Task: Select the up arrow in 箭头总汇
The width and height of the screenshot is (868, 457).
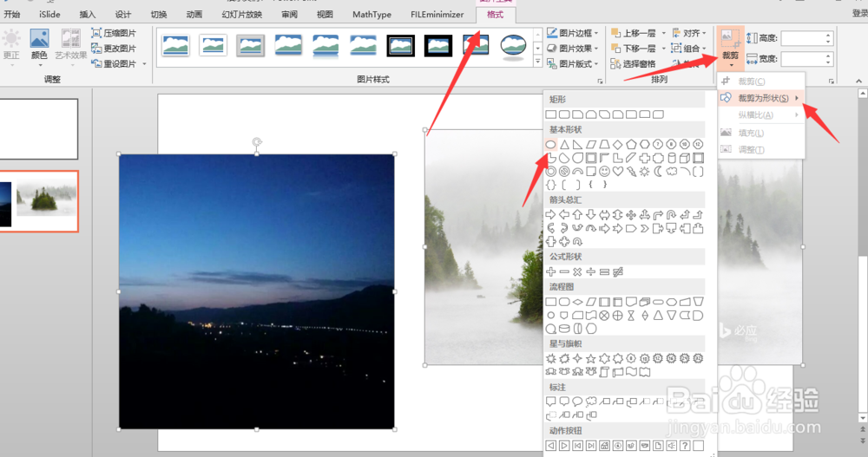Action: pyautogui.click(x=578, y=215)
